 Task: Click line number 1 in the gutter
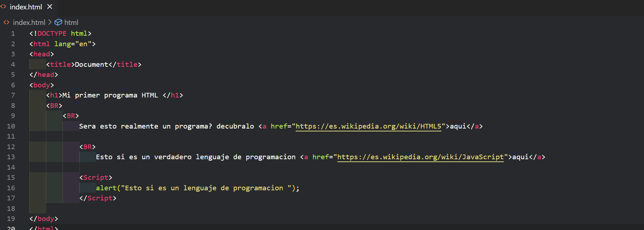tap(13, 34)
